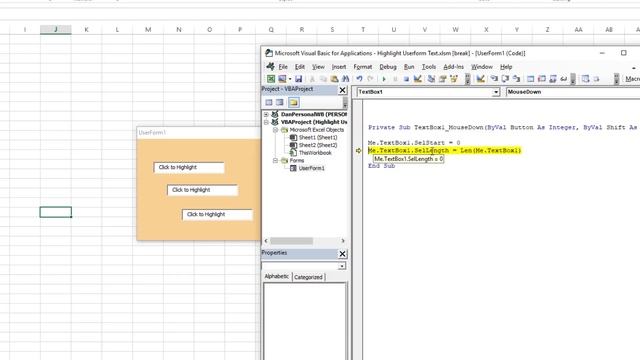The height and width of the screenshot is (360, 640).
Task: Close the Properties pane
Action: tap(342, 254)
